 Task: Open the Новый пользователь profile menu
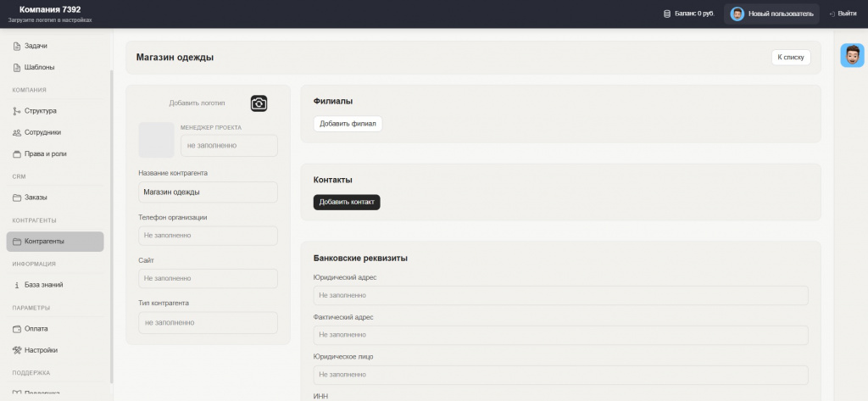pyautogui.click(x=771, y=14)
